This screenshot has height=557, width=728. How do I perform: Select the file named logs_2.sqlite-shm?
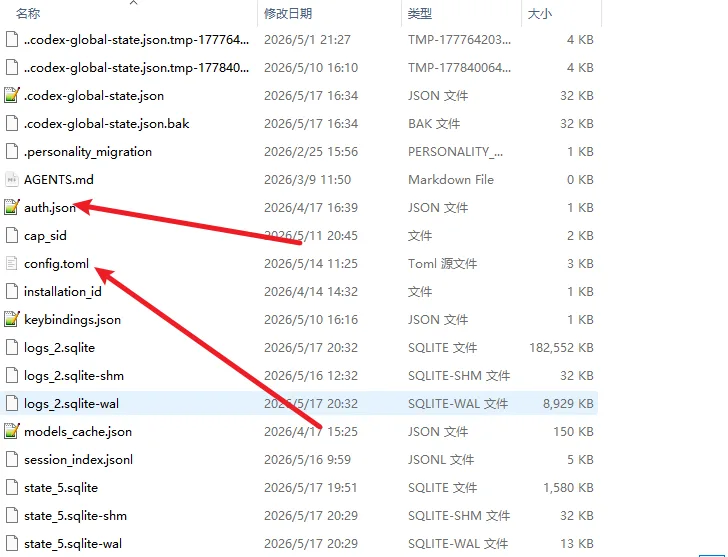[74, 376]
